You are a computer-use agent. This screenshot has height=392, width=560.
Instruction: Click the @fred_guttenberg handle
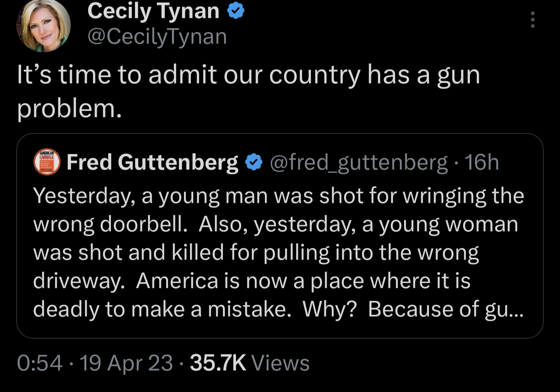359,162
